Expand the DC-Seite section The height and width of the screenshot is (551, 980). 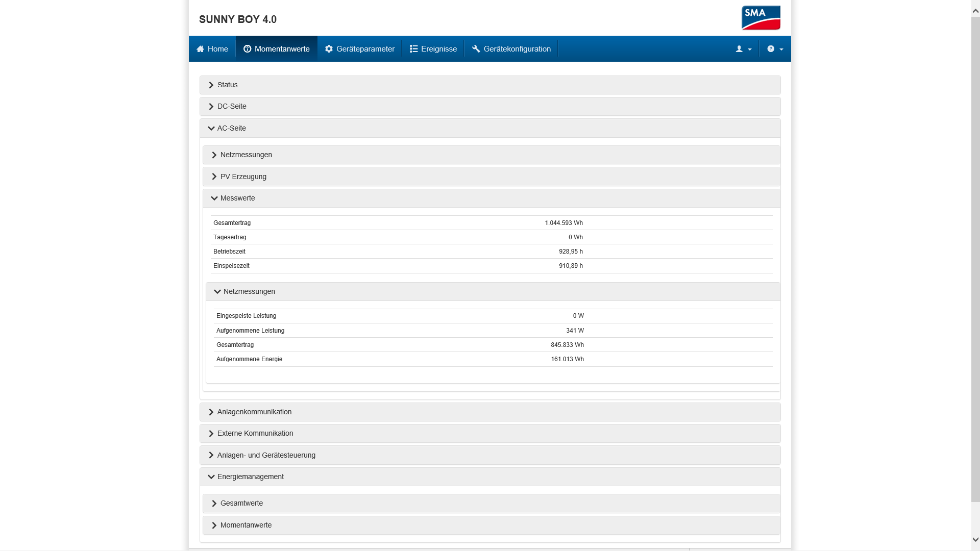click(232, 107)
